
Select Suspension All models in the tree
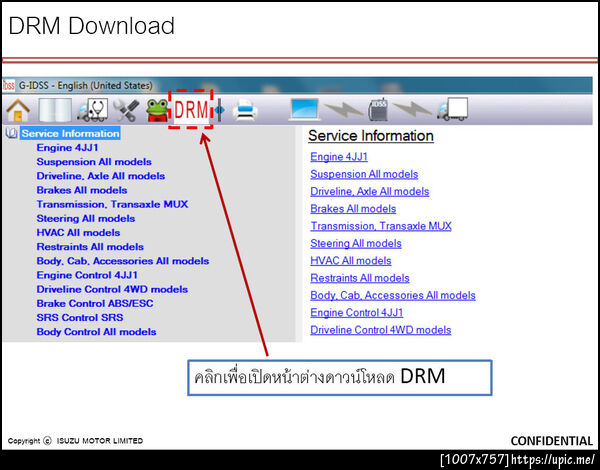pos(94,162)
